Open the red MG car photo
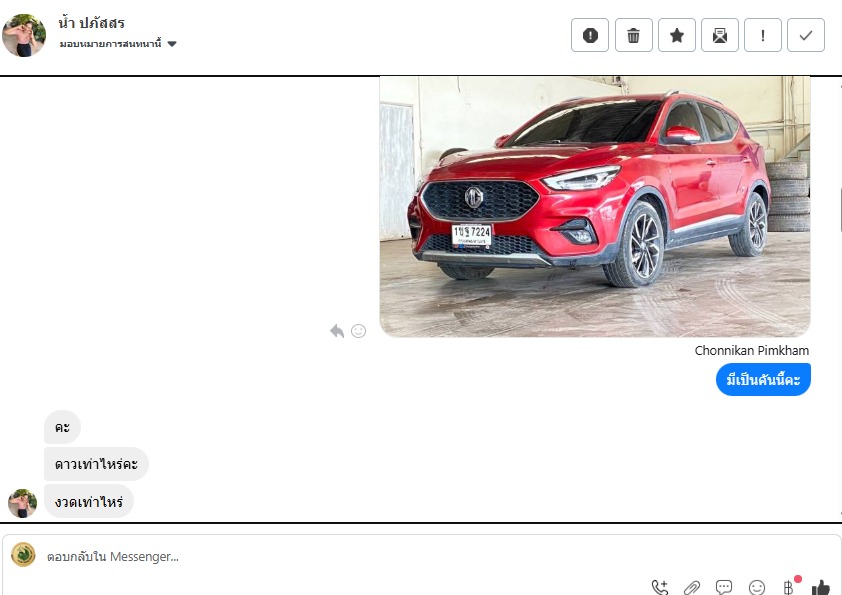 [x=594, y=206]
